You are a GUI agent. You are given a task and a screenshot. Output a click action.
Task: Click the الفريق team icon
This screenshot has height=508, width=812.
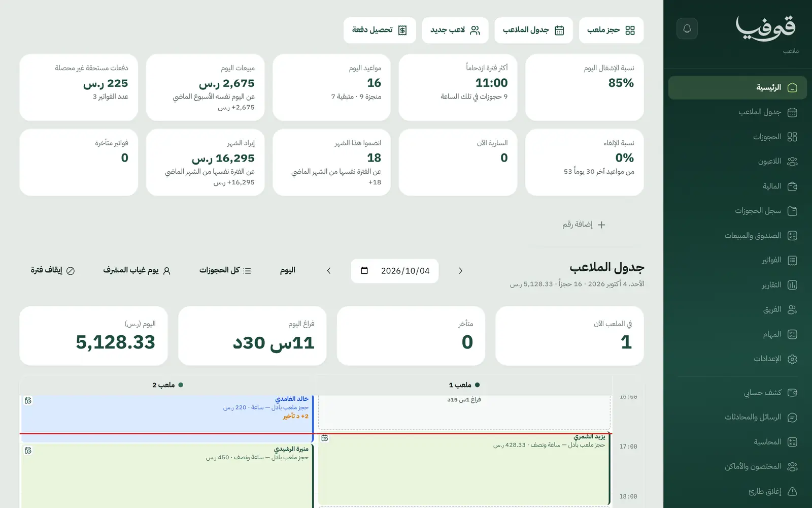[792, 310]
